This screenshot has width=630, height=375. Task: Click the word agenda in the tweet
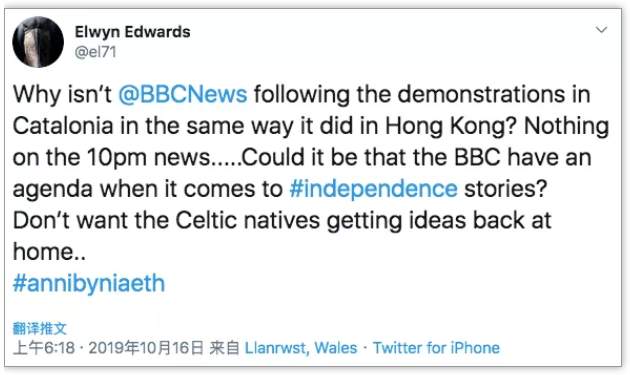click(53, 189)
